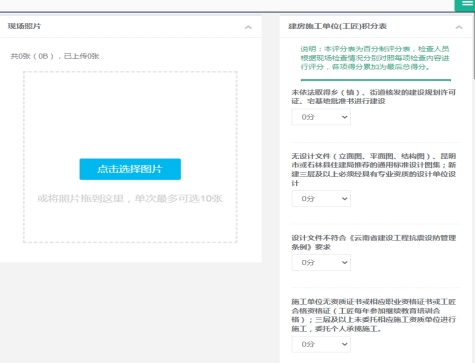Click the 施工单位无资质证书 criterion text

(374, 315)
